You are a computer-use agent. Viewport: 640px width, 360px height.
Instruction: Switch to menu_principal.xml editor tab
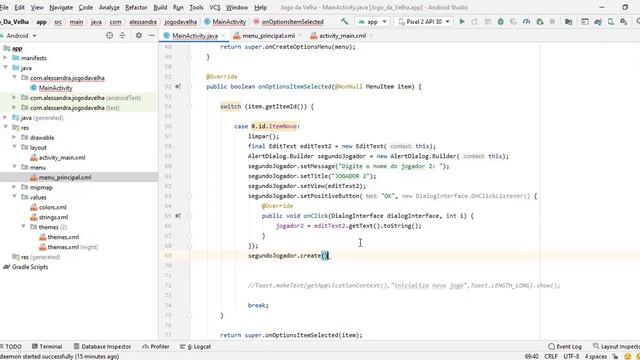pyautogui.click(x=268, y=36)
